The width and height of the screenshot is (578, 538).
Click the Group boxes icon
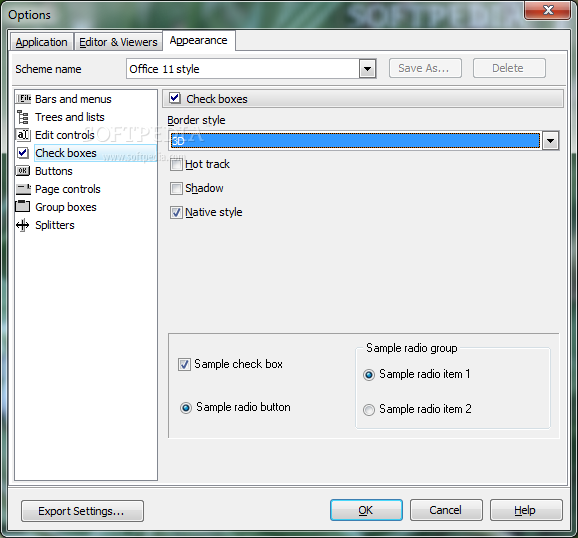23,206
